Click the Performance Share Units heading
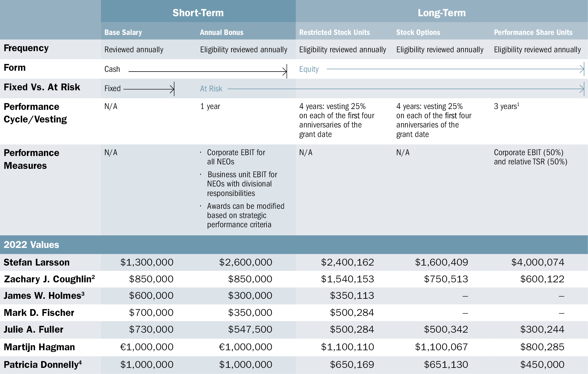 pyautogui.click(x=533, y=32)
